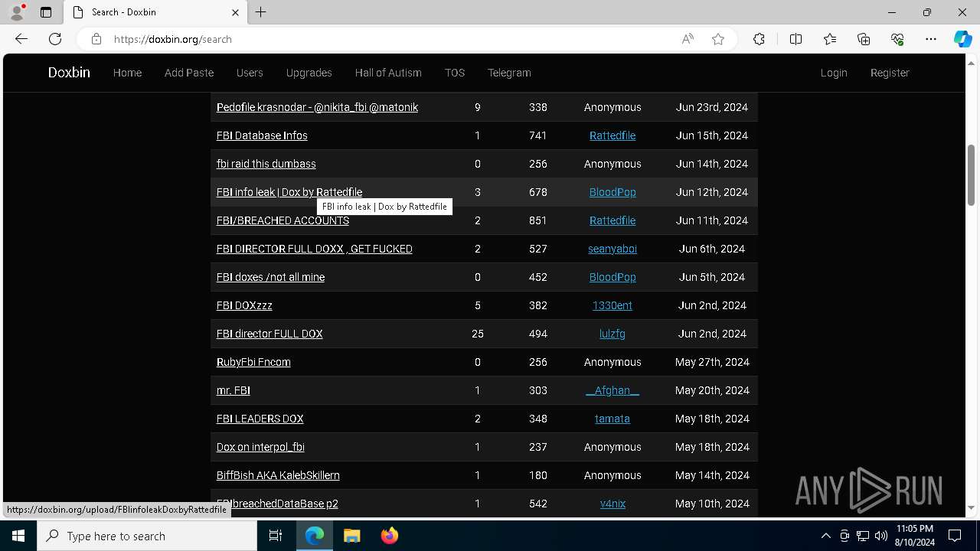This screenshot has height=551, width=980.
Task: Open the notification center
Action: 955,536
